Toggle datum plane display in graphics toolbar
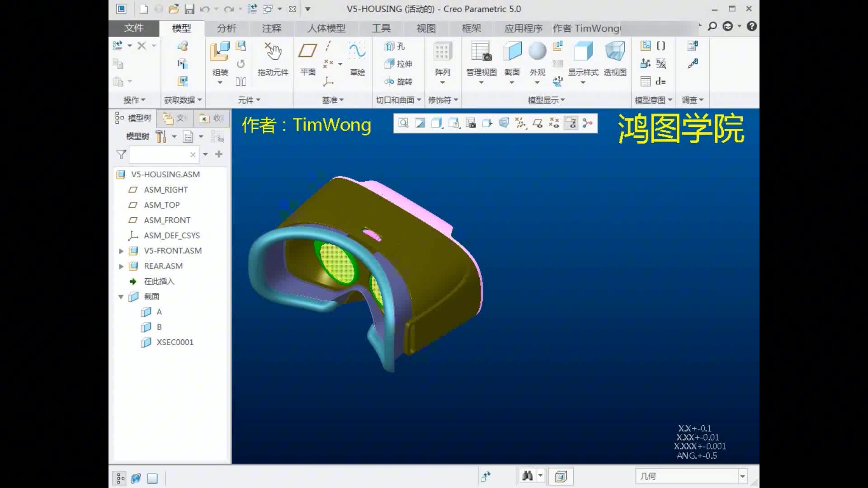Viewport: 868px width, 488px height. [x=538, y=123]
